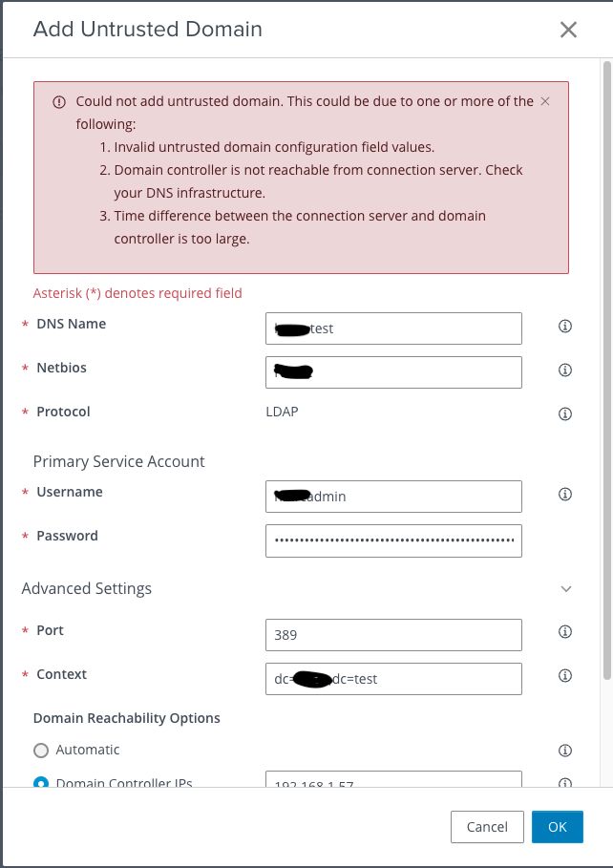
Task: Confirm with the OK button
Action: point(557,827)
